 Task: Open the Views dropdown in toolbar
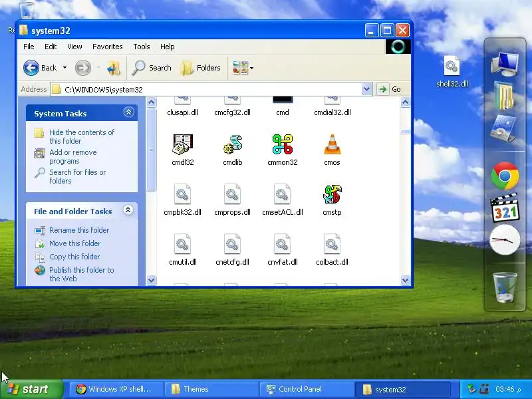(243, 68)
